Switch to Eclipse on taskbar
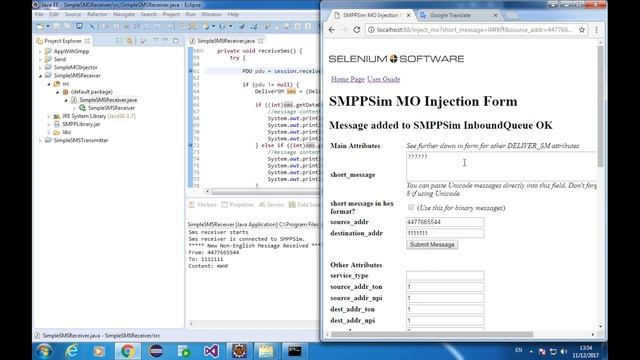The image size is (640, 360). pos(156,351)
